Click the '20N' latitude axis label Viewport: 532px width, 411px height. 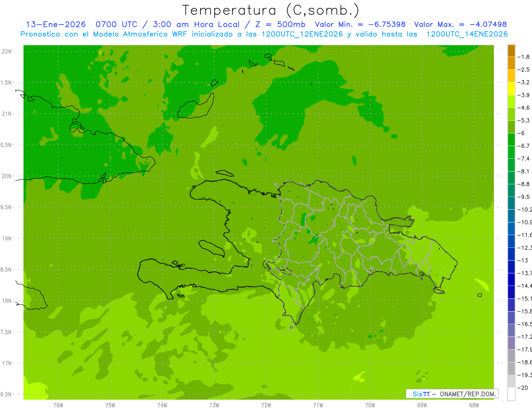pyautogui.click(x=6, y=176)
